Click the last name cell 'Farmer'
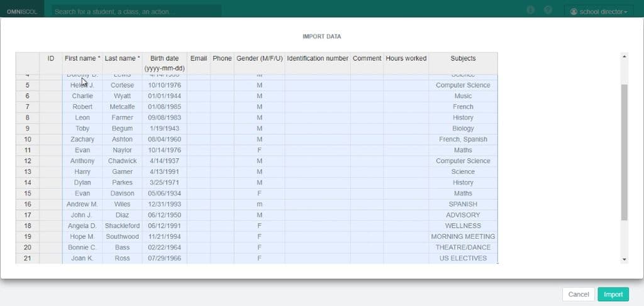This screenshot has width=644, height=306. pyautogui.click(x=122, y=117)
